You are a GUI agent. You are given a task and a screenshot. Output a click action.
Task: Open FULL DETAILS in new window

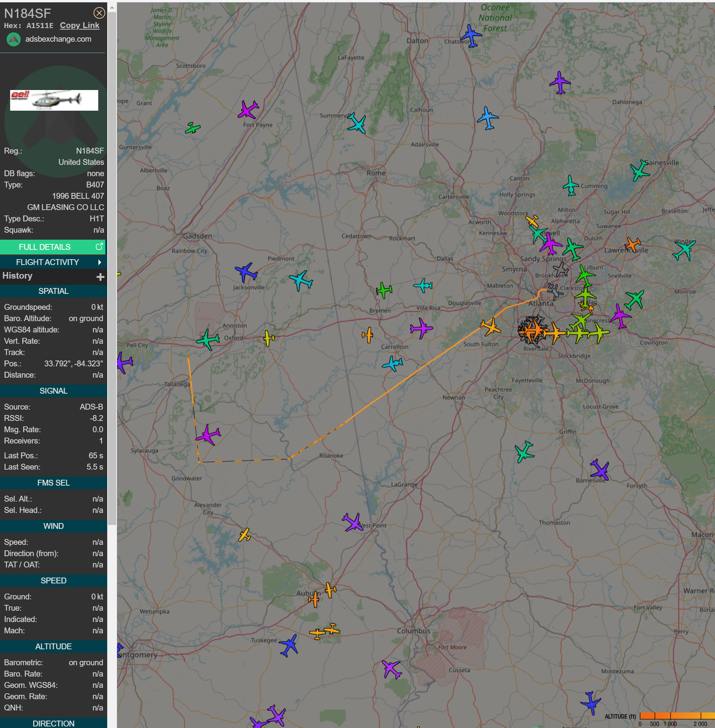[x=53, y=247]
